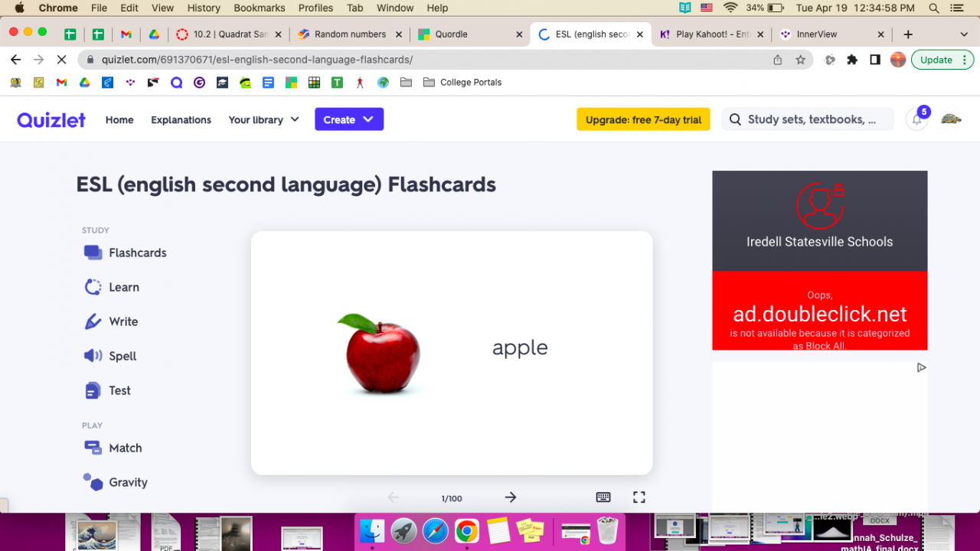Close the Random numbers tab

398,34
